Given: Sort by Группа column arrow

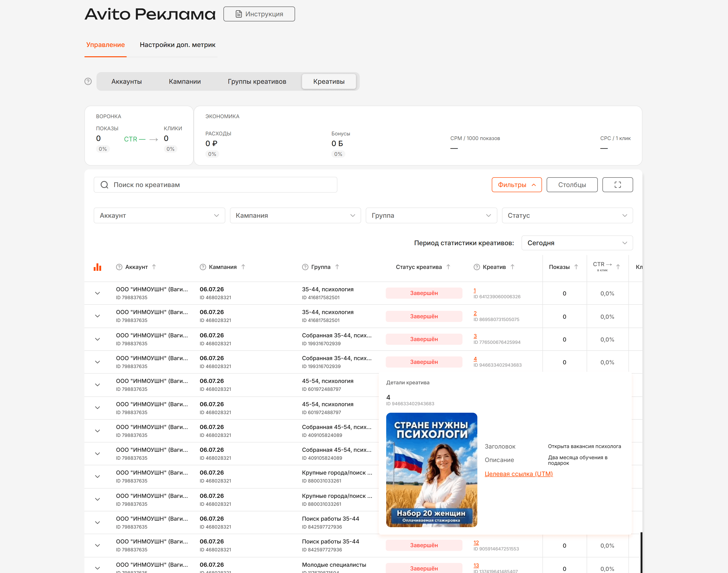Looking at the screenshot, I should pos(337,267).
